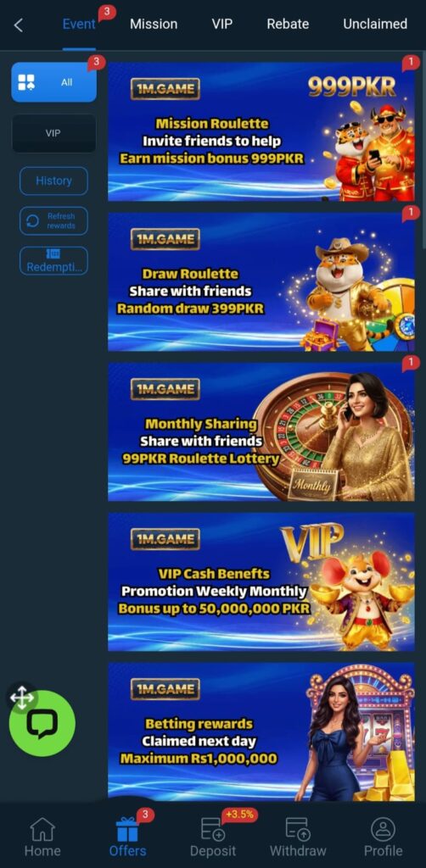Open Offers gift box icon
The height and width of the screenshot is (868, 426).
point(127,829)
